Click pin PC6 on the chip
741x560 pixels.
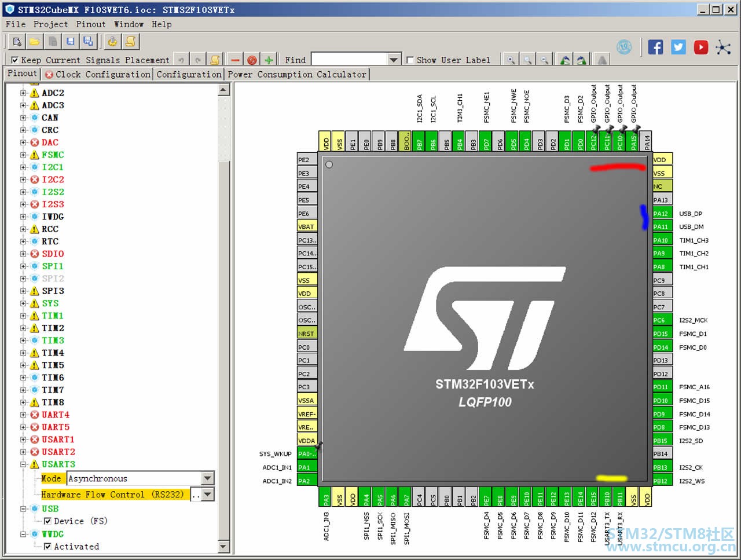(662, 320)
